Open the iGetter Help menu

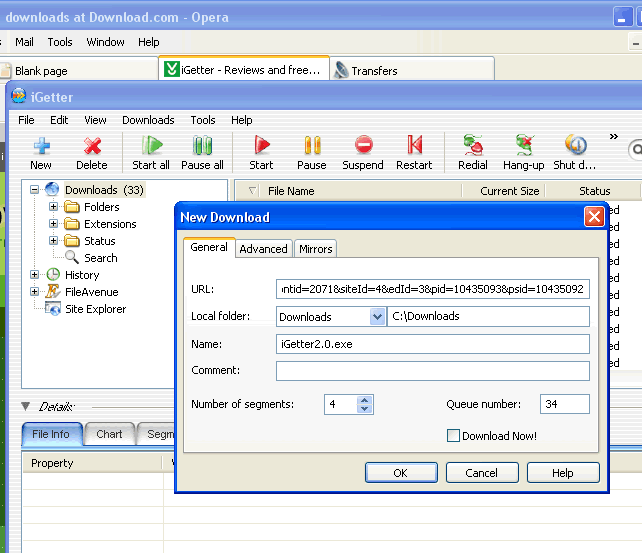[x=242, y=120]
